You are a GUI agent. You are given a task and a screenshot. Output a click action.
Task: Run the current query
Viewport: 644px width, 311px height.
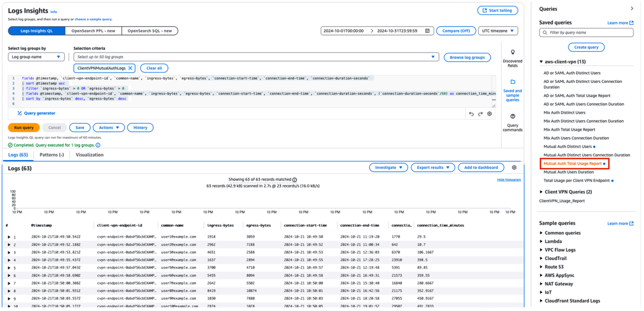click(23, 127)
